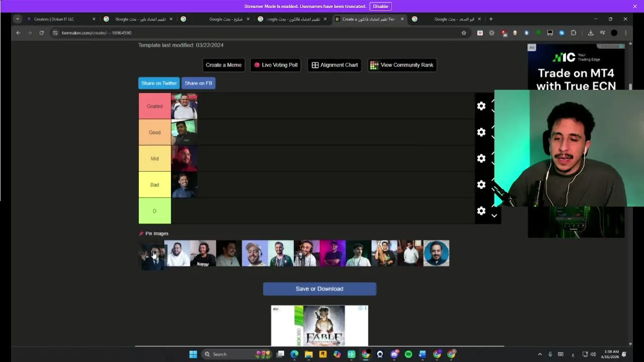Open Spotify from the taskbar
Viewport: 644px width, 362px height.
pos(408,354)
